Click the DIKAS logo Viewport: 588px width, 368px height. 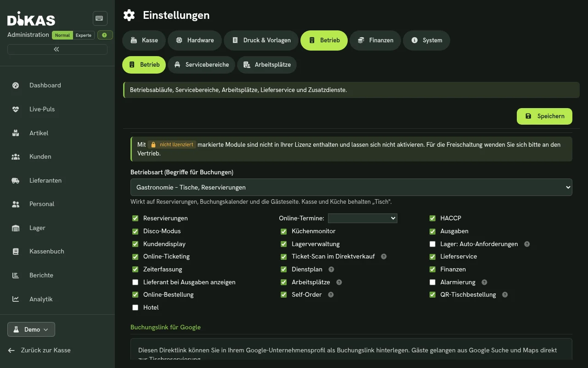31,19
